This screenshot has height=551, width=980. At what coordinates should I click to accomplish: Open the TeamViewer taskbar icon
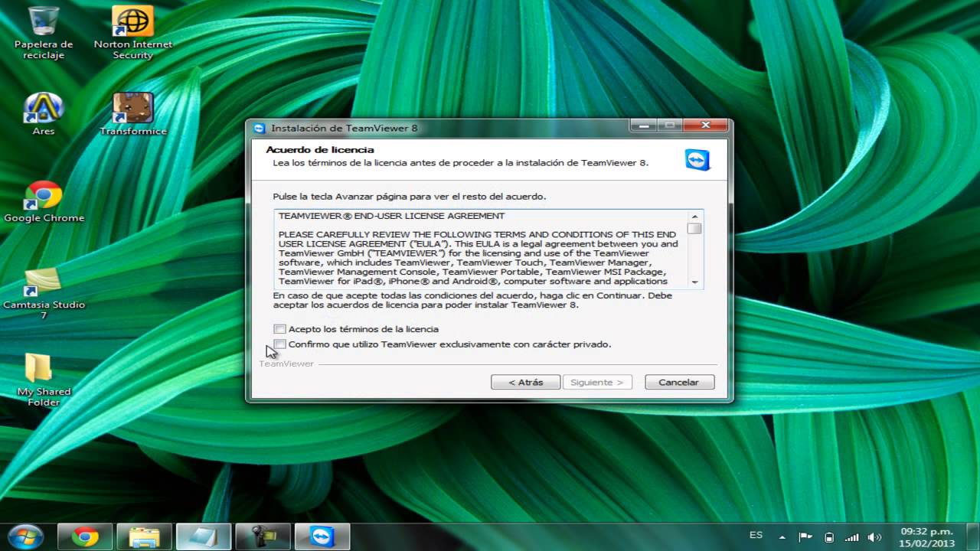pos(322,536)
